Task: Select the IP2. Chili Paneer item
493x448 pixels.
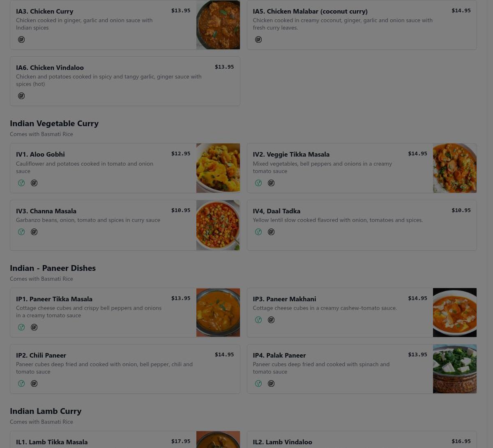Action: point(125,369)
